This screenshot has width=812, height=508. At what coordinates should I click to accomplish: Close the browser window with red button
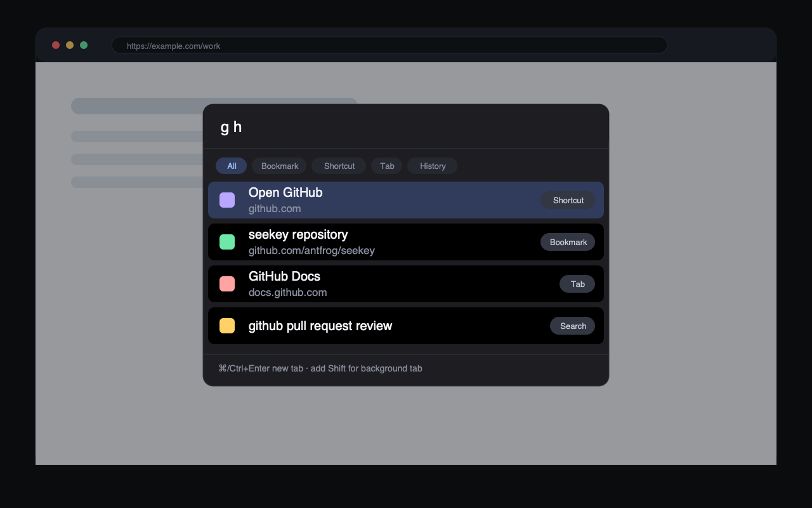(56, 45)
